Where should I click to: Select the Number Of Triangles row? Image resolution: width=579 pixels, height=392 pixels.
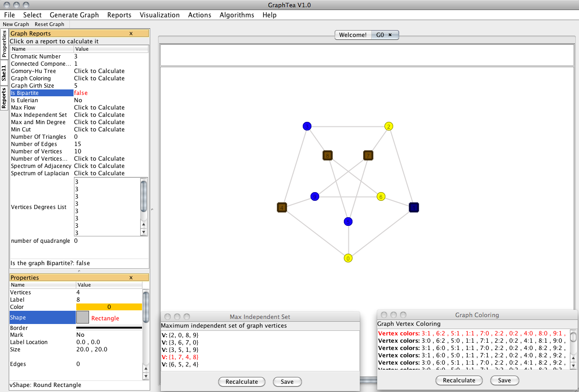(x=79, y=136)
